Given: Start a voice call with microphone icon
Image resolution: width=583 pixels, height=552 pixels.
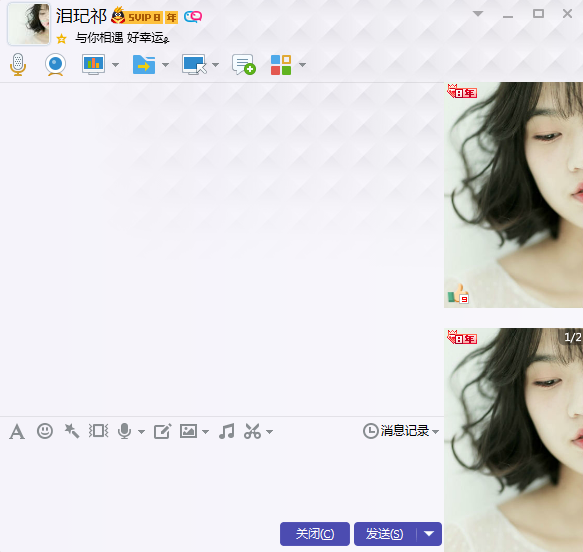Looking at the screenshot, I should [x=18, y=65].
